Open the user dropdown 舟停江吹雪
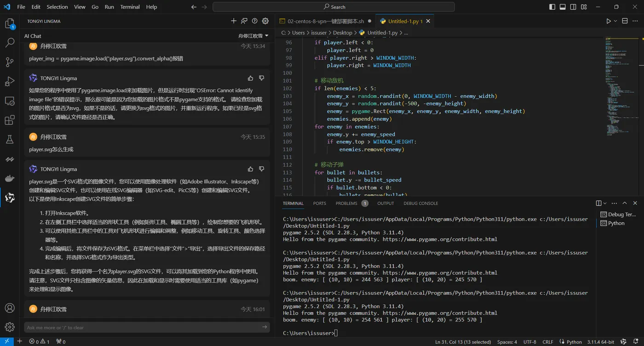Viewport: 644px width, 346px height. 253,36
